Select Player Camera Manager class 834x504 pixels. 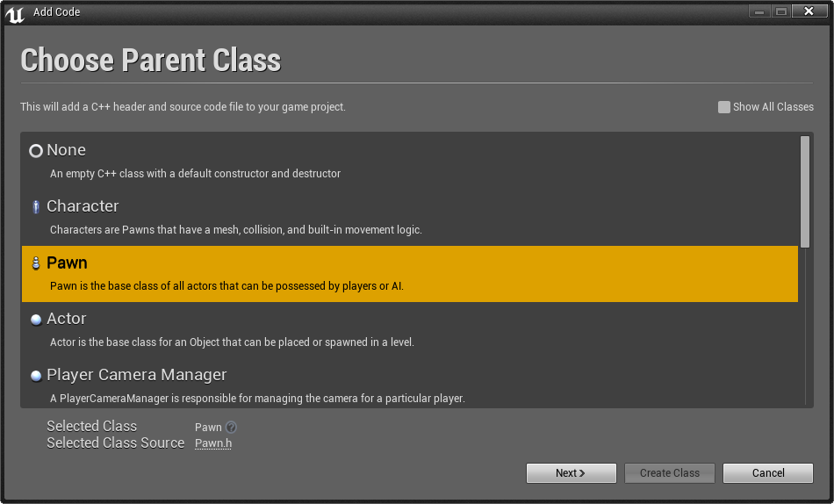pos(410,385)
